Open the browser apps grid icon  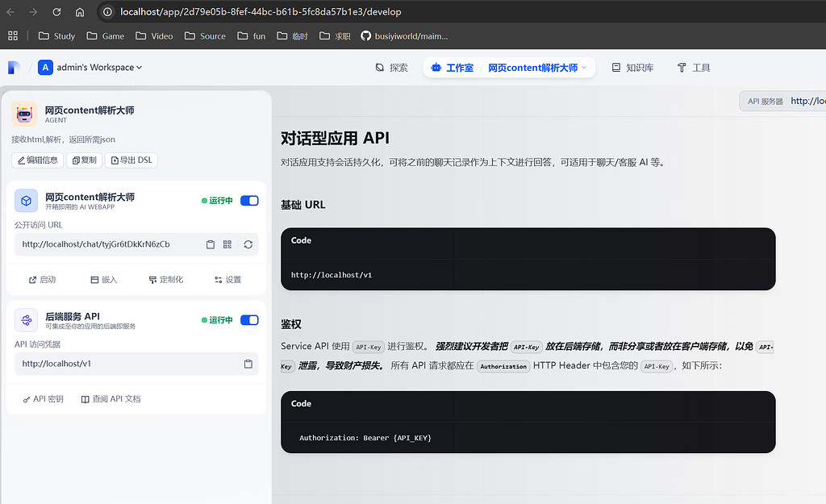coord(13,35)
